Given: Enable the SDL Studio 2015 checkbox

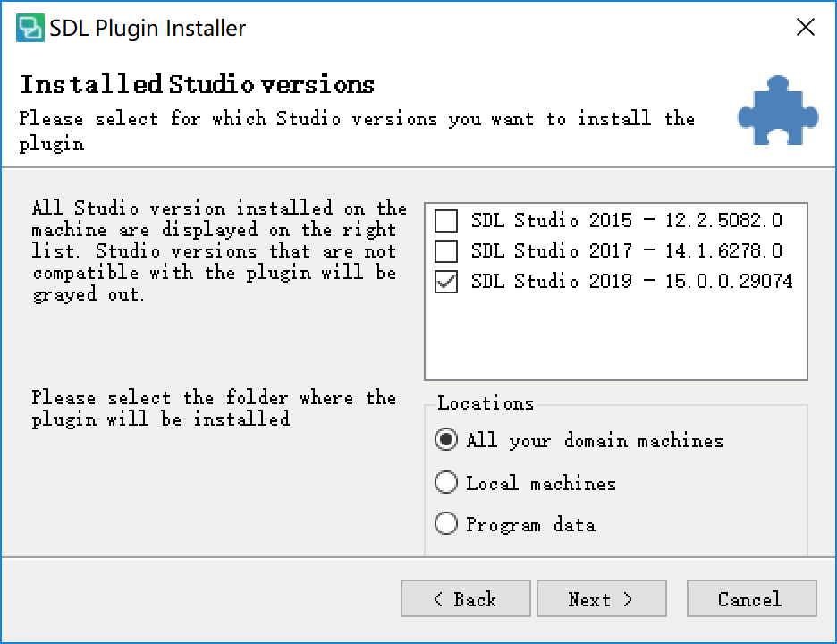Looking at the screenshot, I should tap(446, 221).
